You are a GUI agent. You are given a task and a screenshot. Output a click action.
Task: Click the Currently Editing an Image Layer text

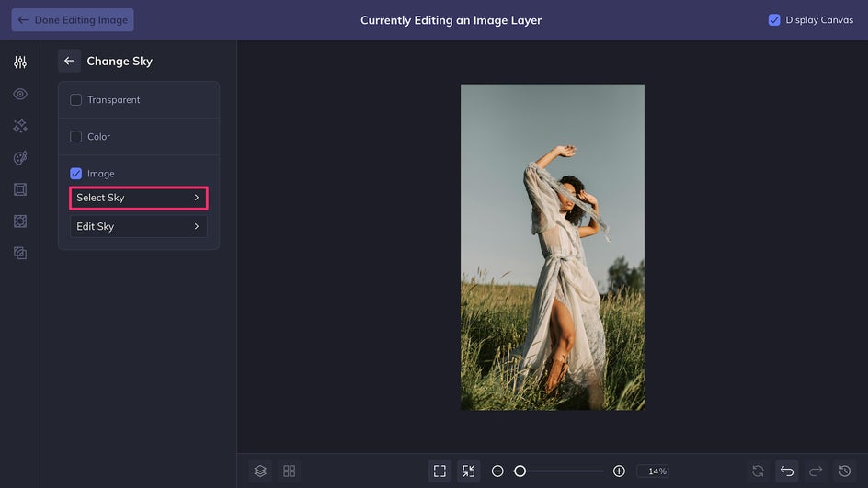pos(451,20)
